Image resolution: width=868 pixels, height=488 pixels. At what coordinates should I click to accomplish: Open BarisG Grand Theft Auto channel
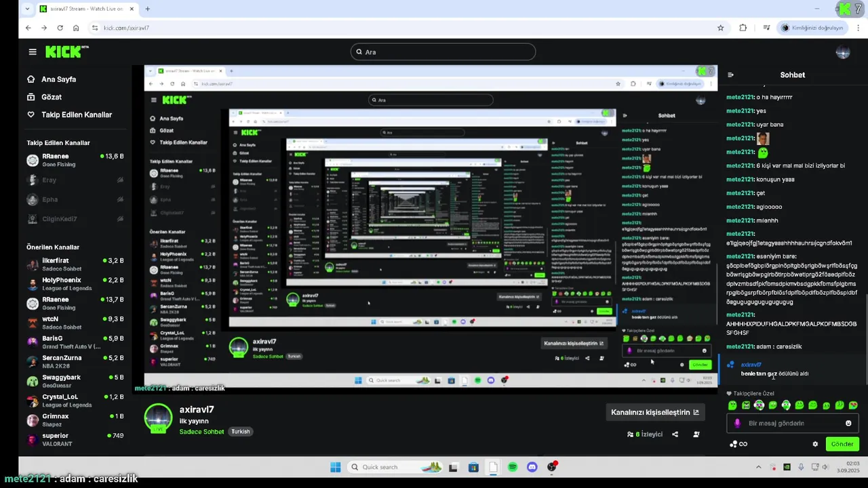tap(75, 342)
